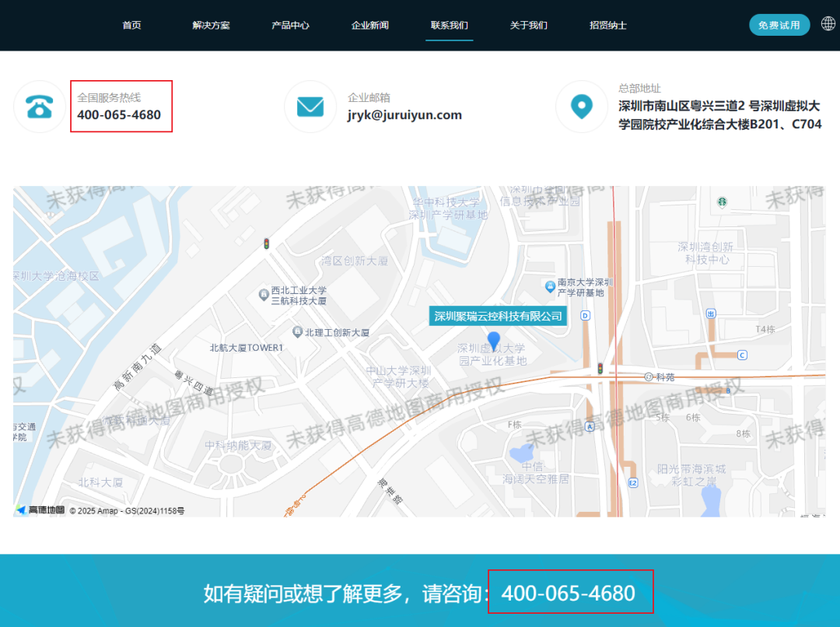
Task: Click the jryk@juruiyun.com email address
Action: 404,114
